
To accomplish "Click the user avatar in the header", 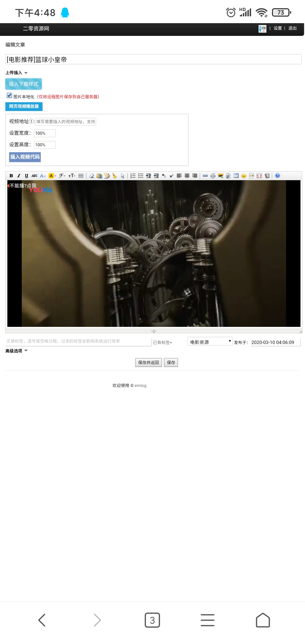I will pyautogui.click(x=262, y=29).
